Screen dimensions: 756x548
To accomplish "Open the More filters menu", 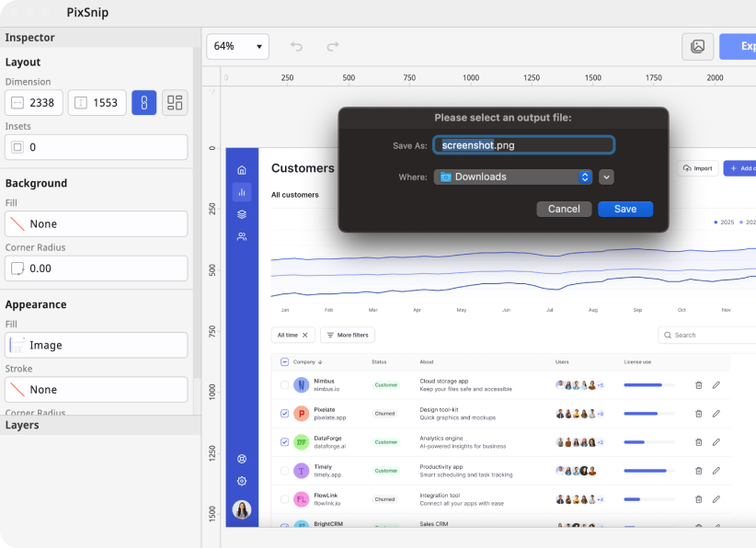I will click(x=347, y=336).
